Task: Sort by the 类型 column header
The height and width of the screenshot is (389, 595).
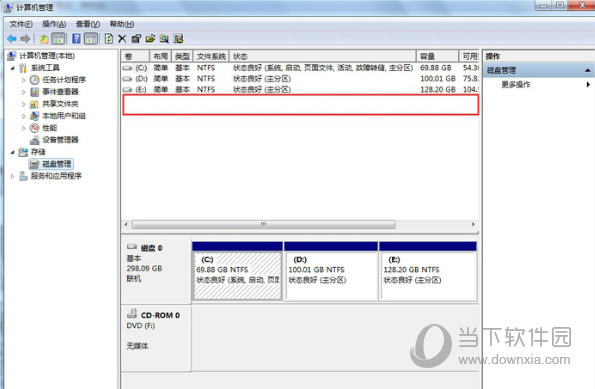Action: tap(182, 57)
